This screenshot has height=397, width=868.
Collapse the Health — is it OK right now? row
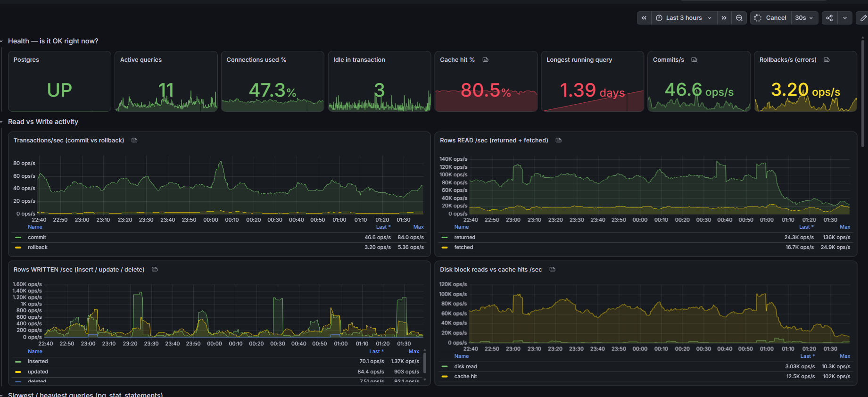[2, 41]
